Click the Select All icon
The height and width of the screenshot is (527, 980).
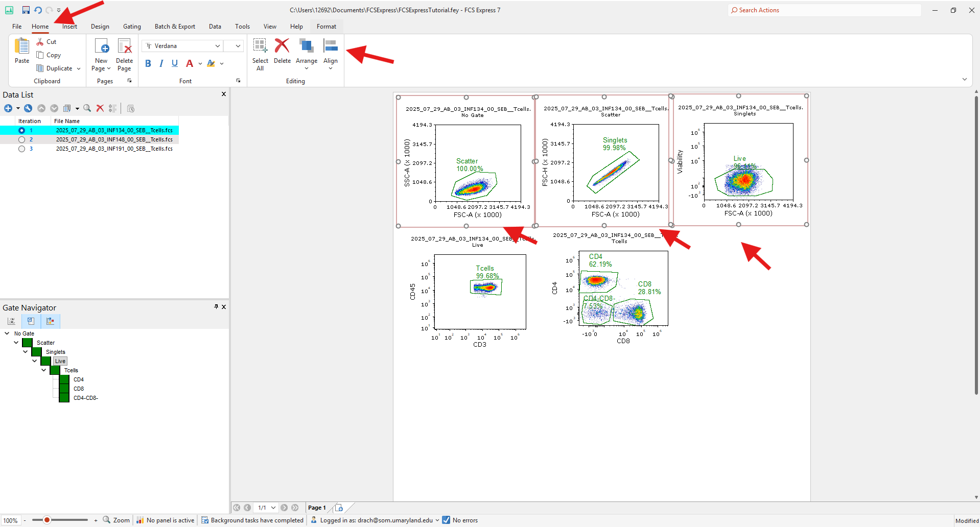point(260,46)
